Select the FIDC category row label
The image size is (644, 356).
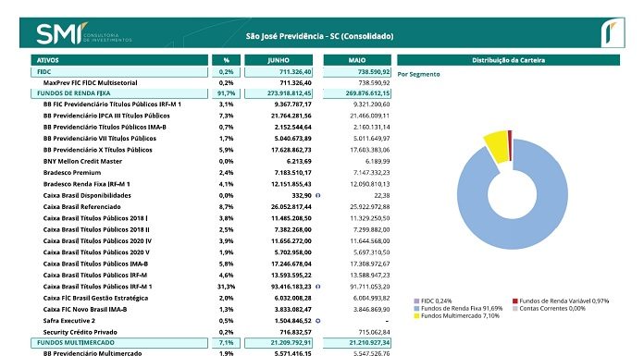tap(119, 72)
